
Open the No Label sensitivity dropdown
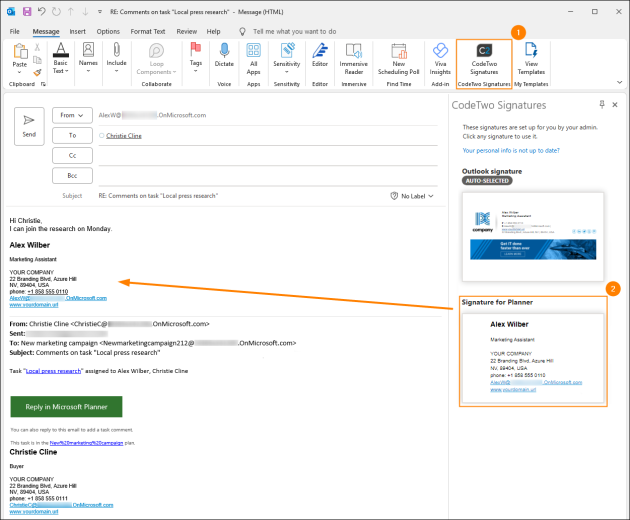[x=412, y=196]
